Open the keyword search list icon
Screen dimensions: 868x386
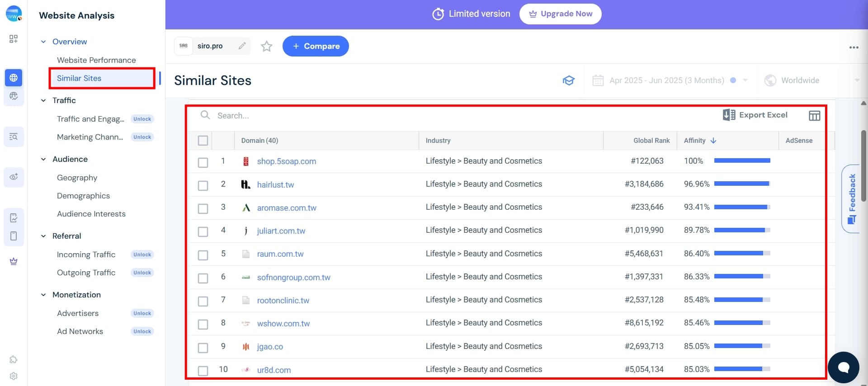click(x=14, y=137)
